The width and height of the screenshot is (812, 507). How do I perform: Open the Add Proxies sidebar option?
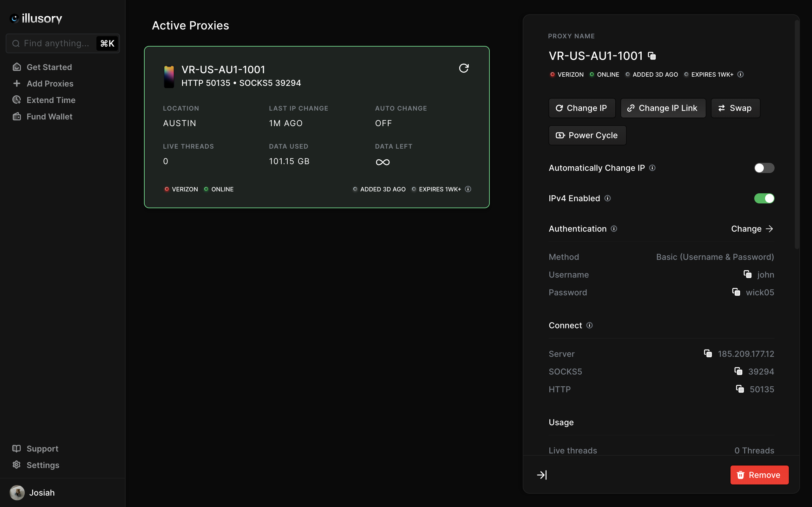click(x=50, y=83)
